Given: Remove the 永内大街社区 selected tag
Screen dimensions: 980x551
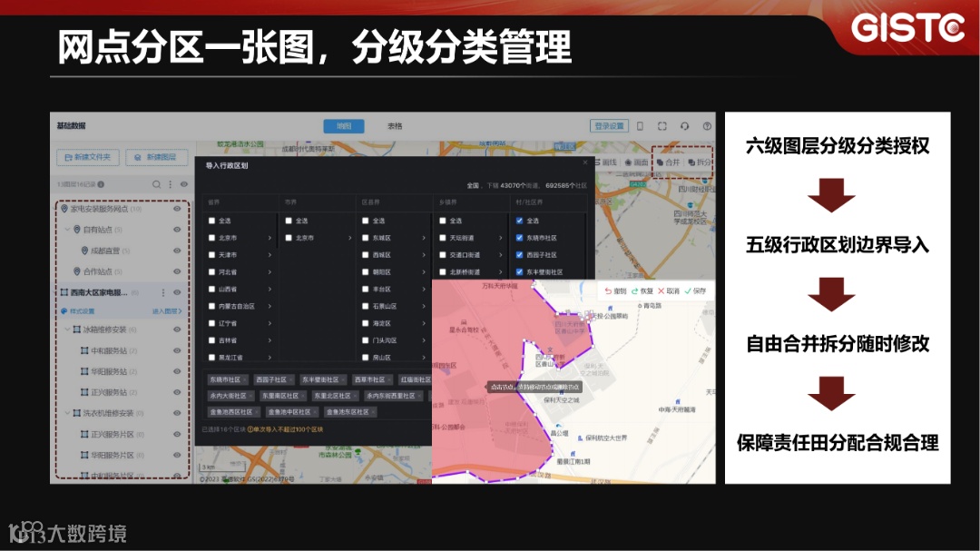Looking at the screenshot, I should [x=250, y=396].
